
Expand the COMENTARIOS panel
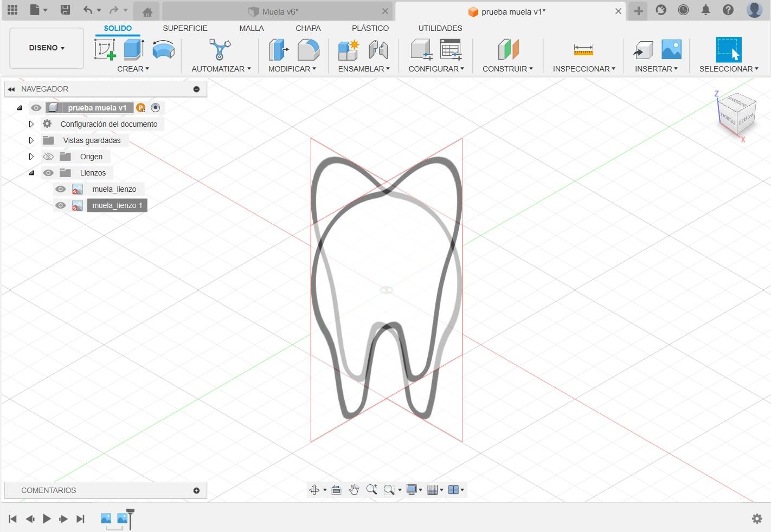click(x=196, y=490)
